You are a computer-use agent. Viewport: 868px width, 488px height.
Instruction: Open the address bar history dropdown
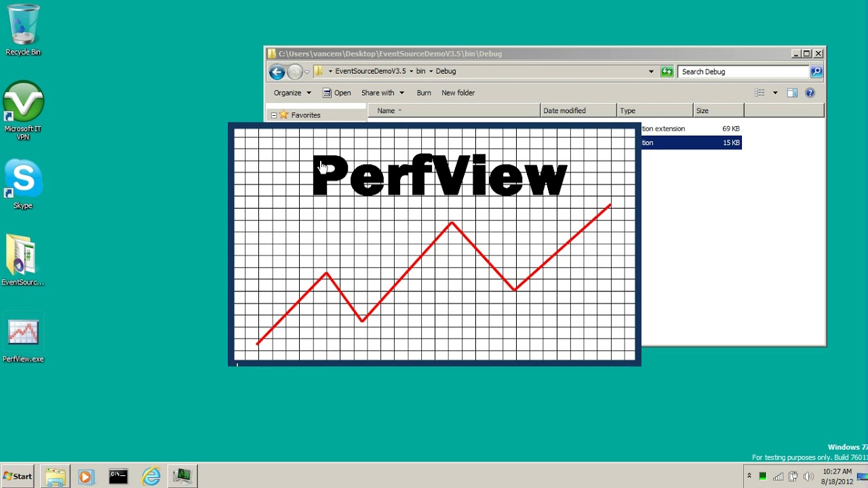[x=651, y=72]
